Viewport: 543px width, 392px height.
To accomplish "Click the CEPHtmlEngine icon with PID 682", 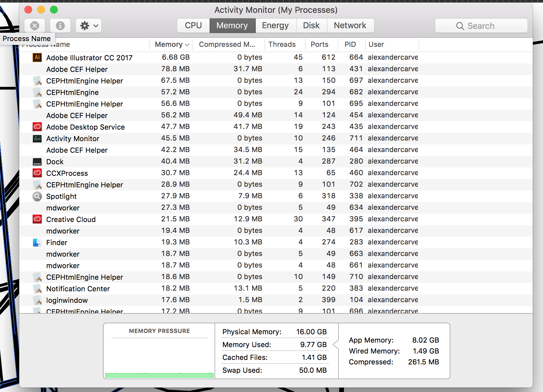I will [x=37, y=92].
